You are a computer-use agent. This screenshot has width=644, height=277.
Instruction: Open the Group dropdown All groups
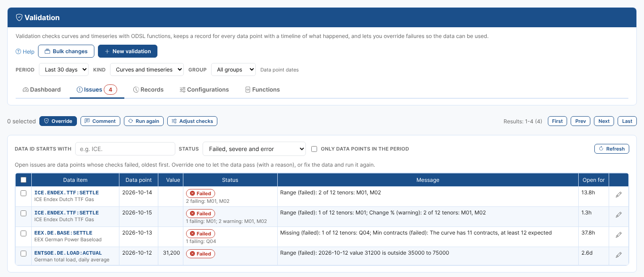pos(233,70)
